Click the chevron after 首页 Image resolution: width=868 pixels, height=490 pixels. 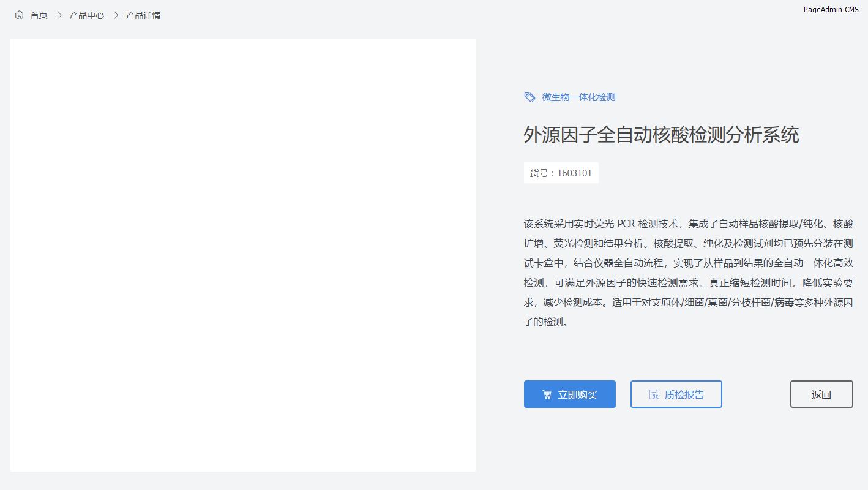59,15
